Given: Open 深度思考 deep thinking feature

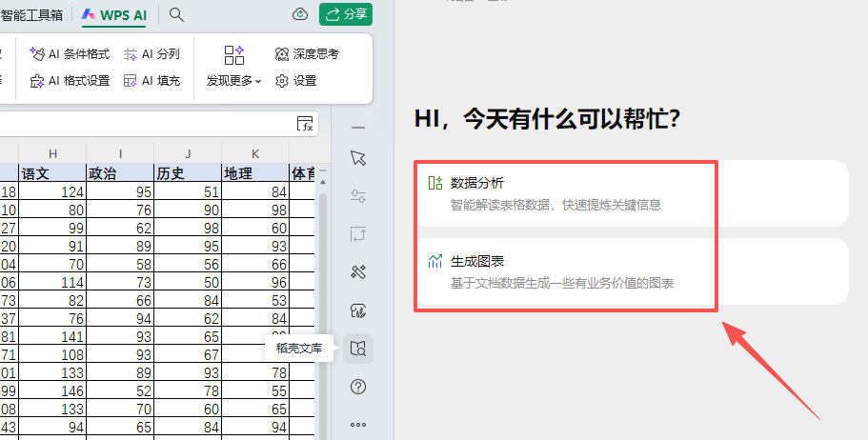Looking at the screenshot, I should pyautogui.click(x=307, y=53).
